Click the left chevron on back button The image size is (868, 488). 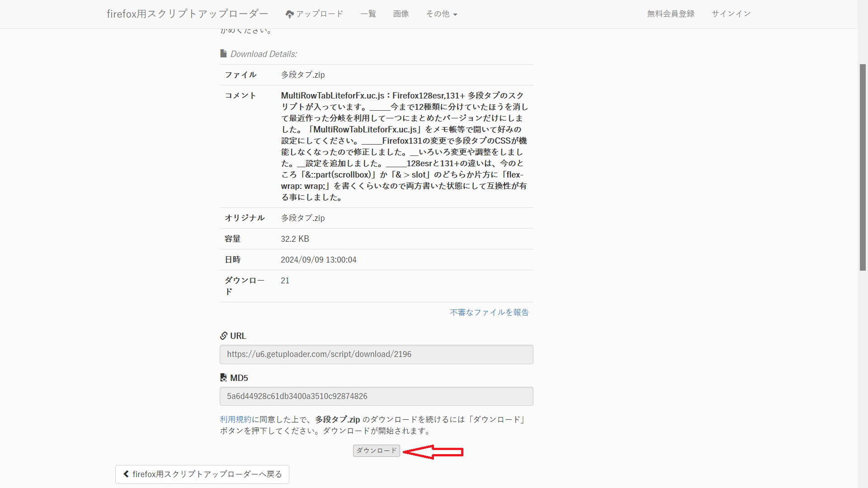(x=126, y=474)
